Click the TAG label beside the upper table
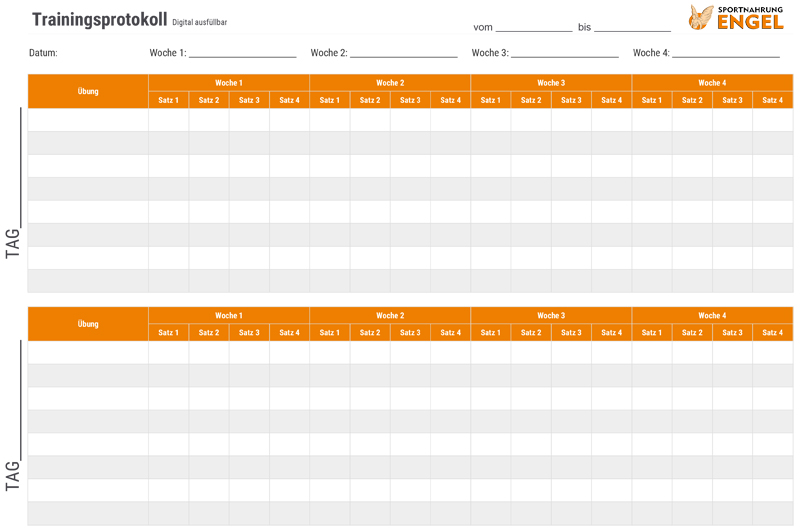 tap(13, 243)
